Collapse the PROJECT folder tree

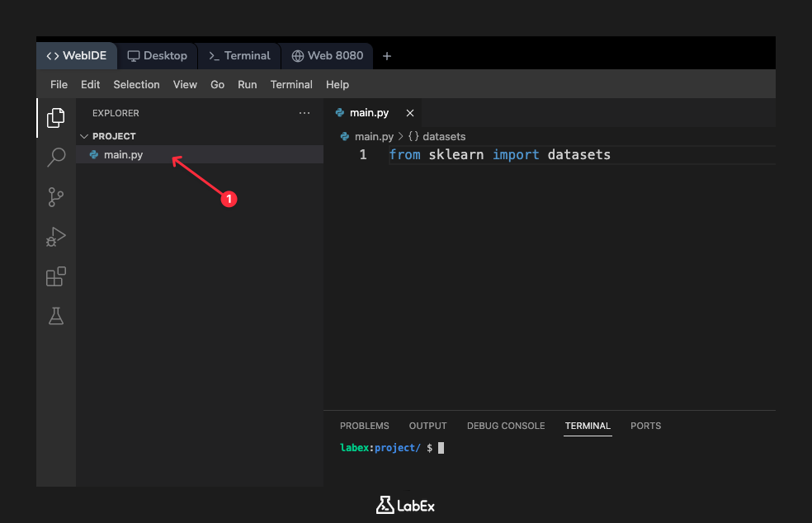[83, 135]
